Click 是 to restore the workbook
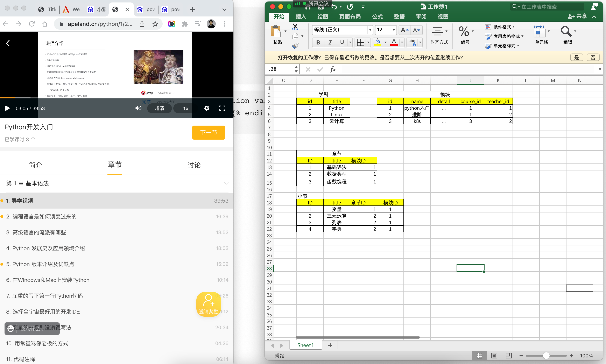Screen dimensions: 606x364 (577, 57)
